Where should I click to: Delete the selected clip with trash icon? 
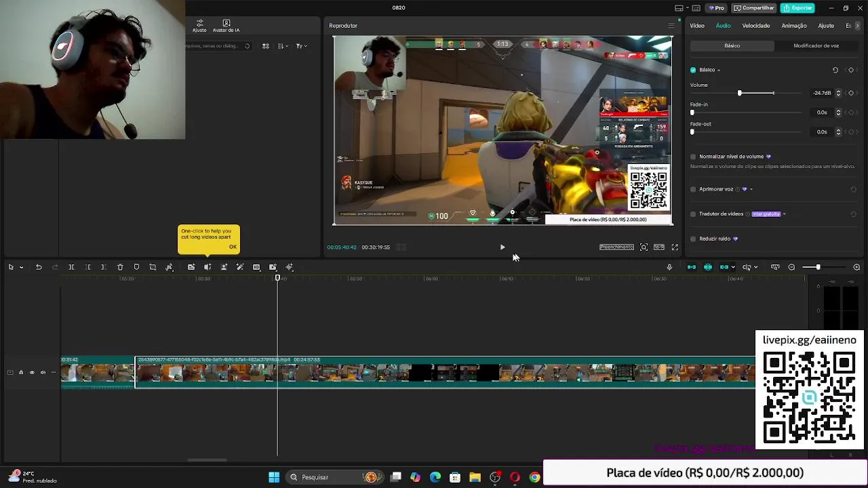[120, 267]
